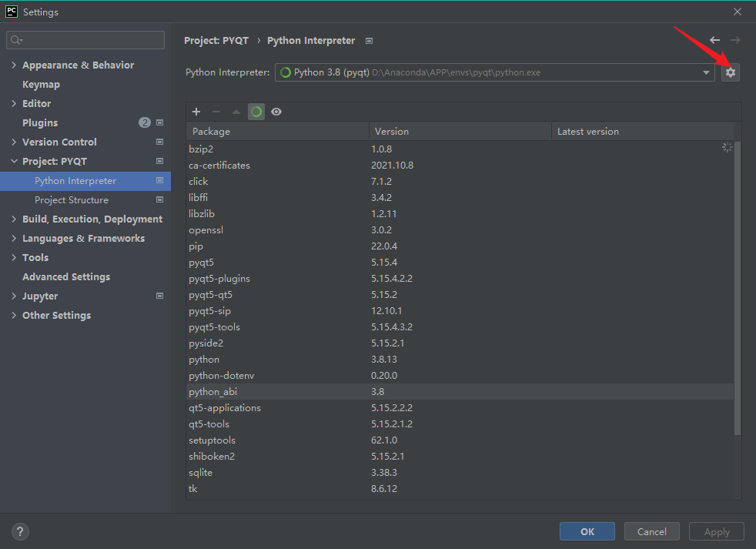Focus the settings search field
The image size is (756, 549).
[85, 40]
